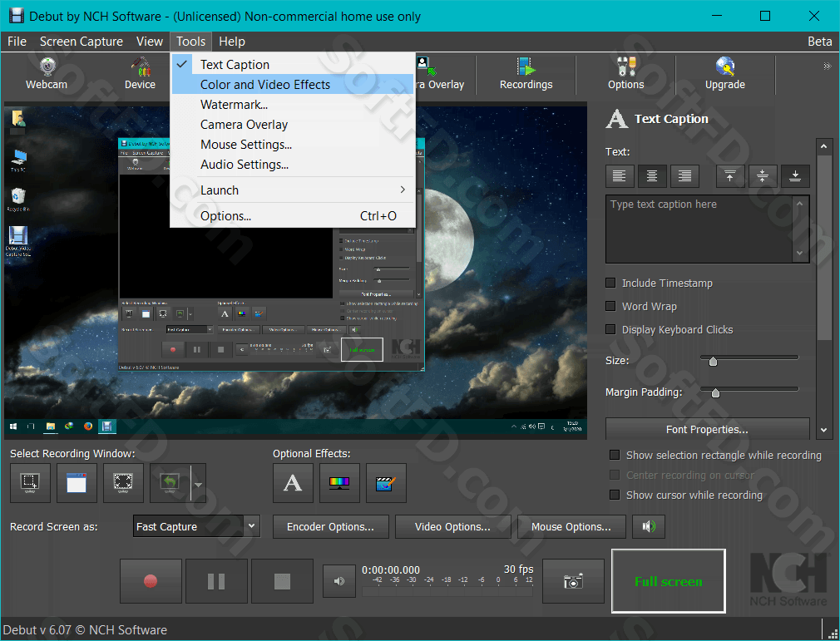Select Camera Overlay menu item
The height and width of the screenshot is (641, 840).
(293, 124)
